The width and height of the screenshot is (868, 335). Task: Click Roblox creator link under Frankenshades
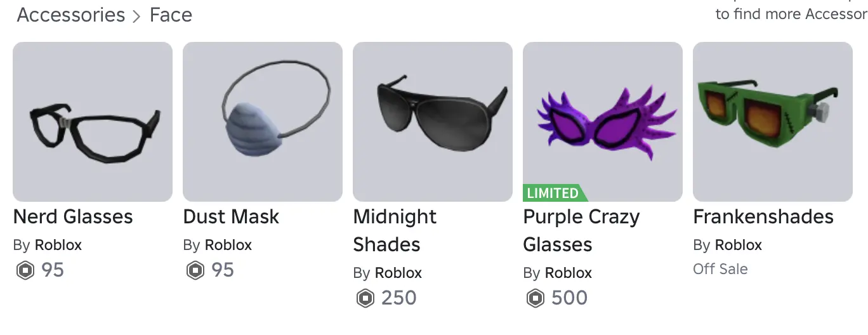[x=739, y=245]
